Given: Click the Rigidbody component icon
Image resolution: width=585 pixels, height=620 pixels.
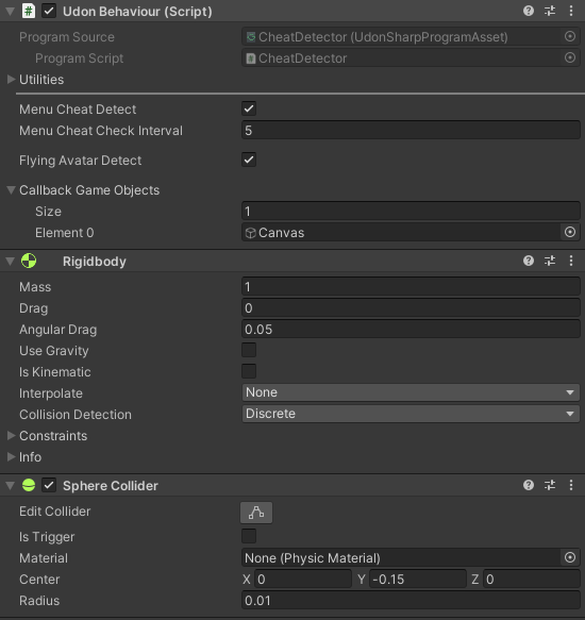Looking at the screenshot, I should [x=28, y=261].
